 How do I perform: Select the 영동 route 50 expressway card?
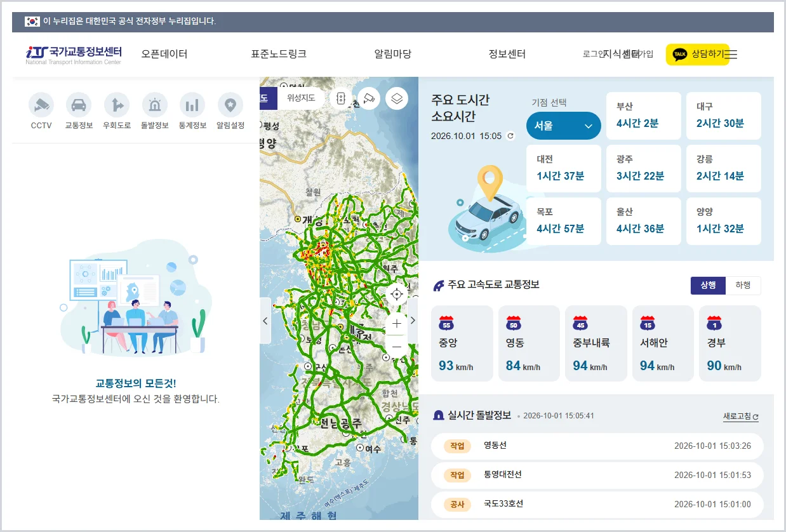pyautogui.click(x=529, y=343)
